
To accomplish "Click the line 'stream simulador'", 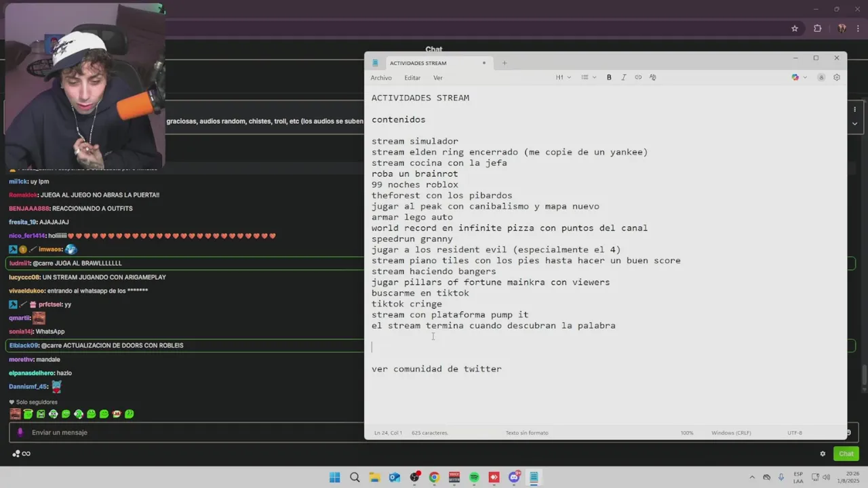I will 415,141.
